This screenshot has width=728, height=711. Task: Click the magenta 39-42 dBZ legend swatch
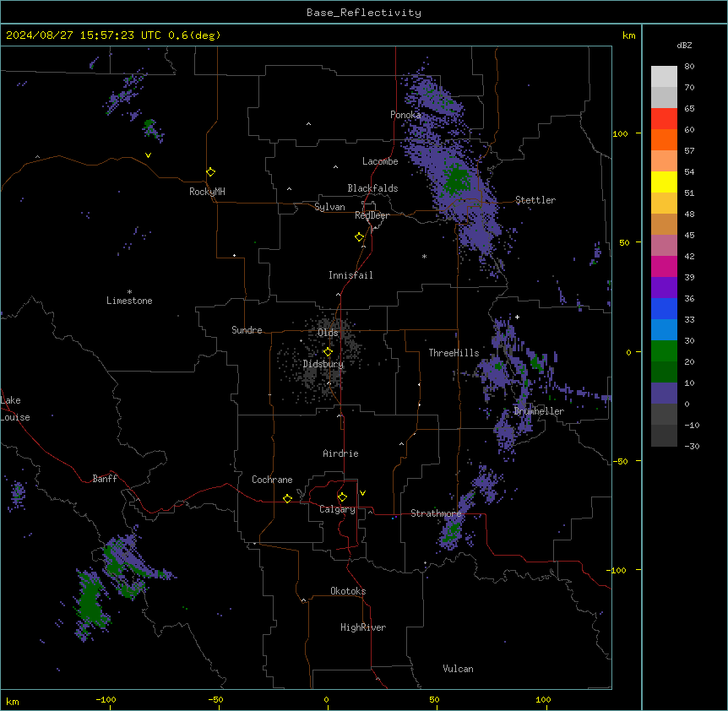click(664, 266)
